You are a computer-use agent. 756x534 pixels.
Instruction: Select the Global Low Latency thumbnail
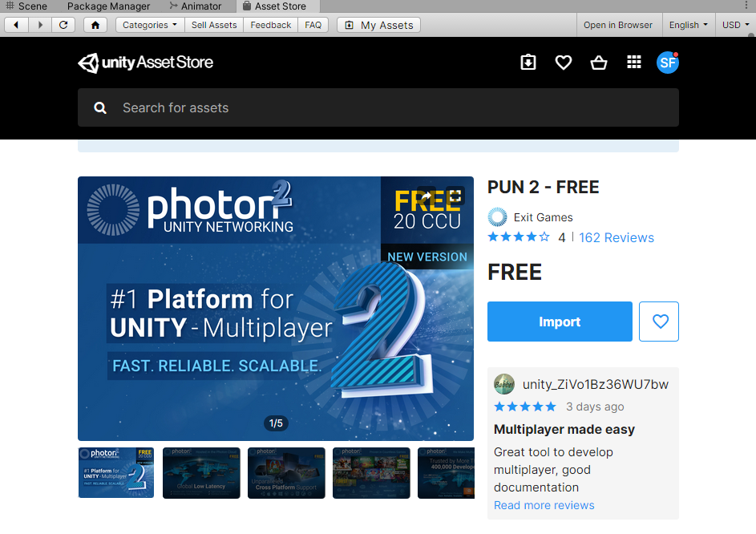pyautogui.click(x=201, y=473)
